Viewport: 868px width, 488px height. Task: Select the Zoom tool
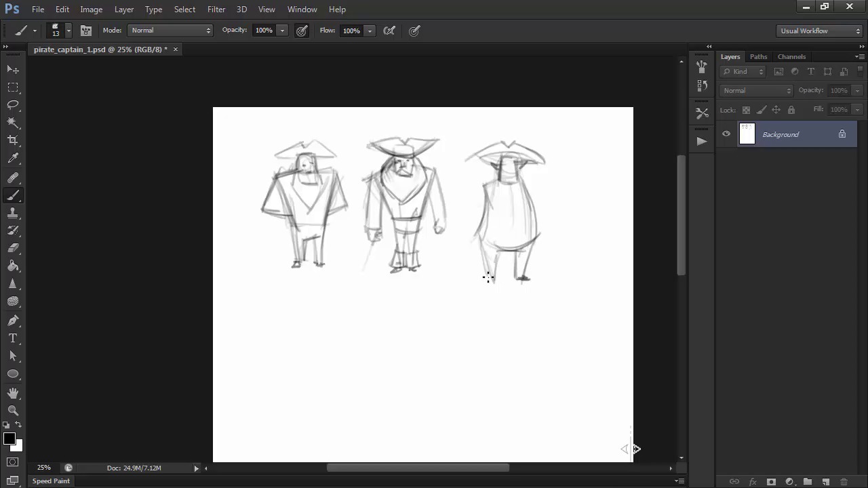tap(13, 411)
